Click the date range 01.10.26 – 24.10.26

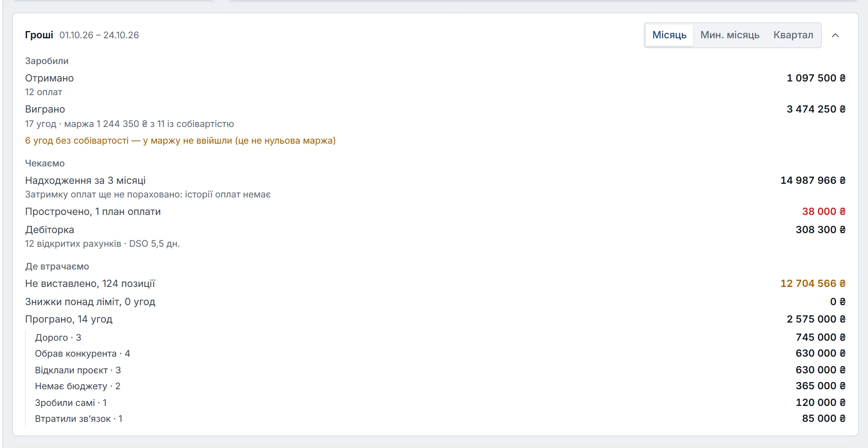point(99,35)
